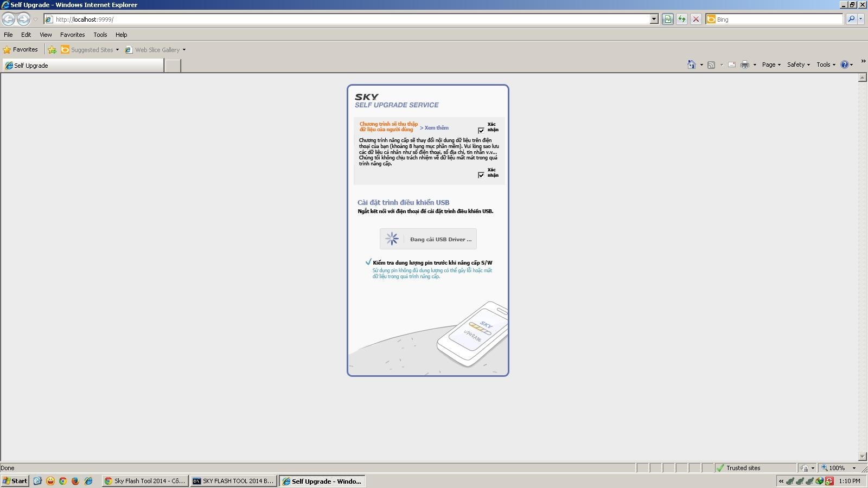Screen dimensions: 868x488
Task: Start search with magnifier icon
Action: click(x=851, y=20)
